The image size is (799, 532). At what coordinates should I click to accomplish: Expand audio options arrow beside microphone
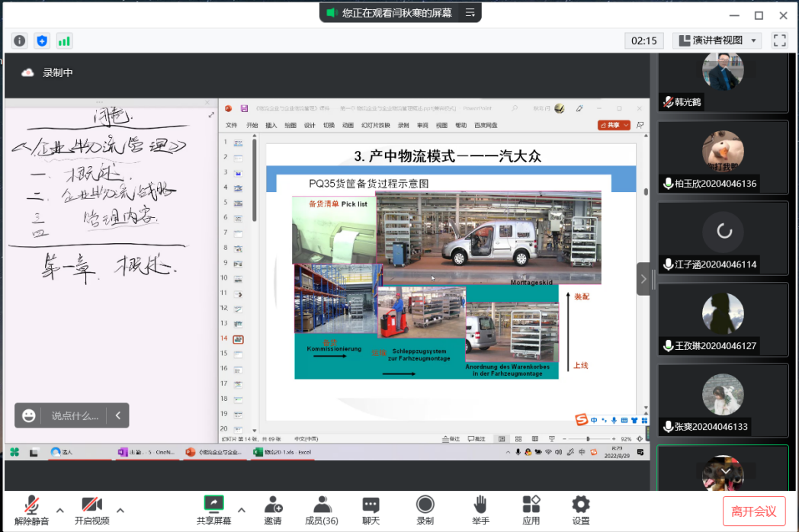(59, 510)
